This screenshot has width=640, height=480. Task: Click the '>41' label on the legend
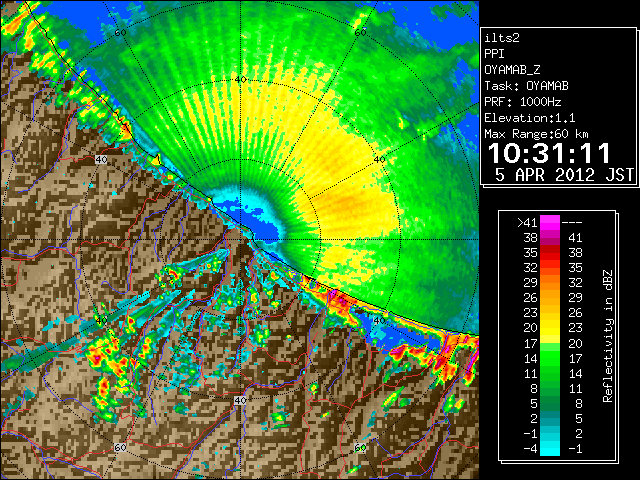(x=527, y=222)
